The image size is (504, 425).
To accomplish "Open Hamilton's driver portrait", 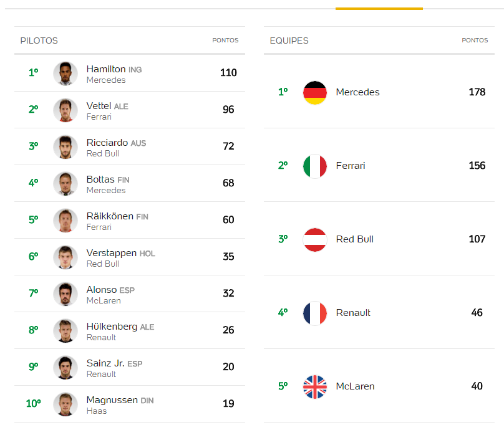I will [65, 74].
